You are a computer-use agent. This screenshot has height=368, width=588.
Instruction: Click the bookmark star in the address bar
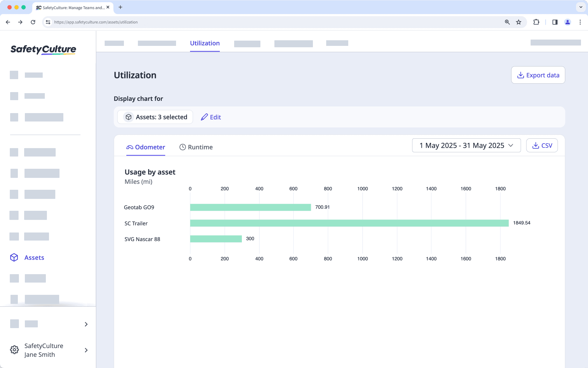(519, 22)
